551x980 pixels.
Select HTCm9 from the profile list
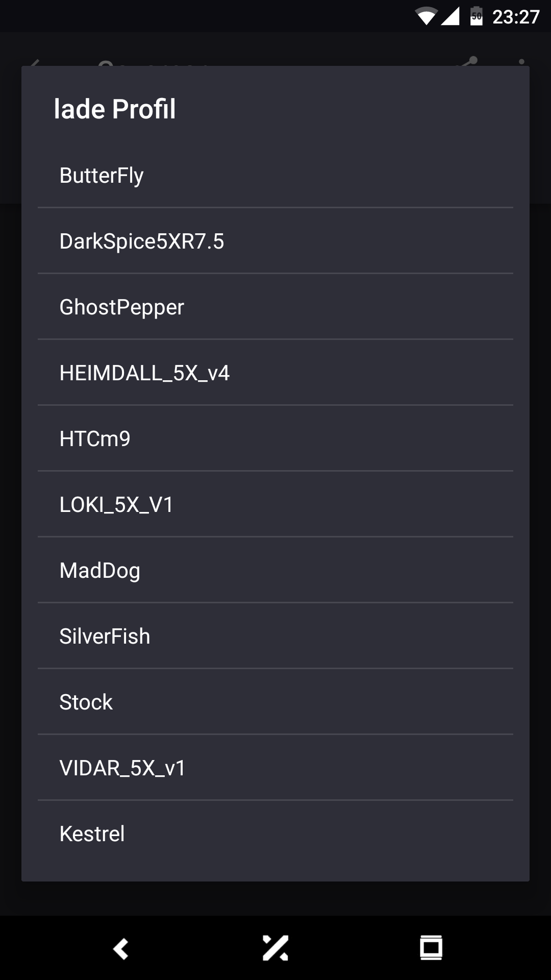[275, 439]
